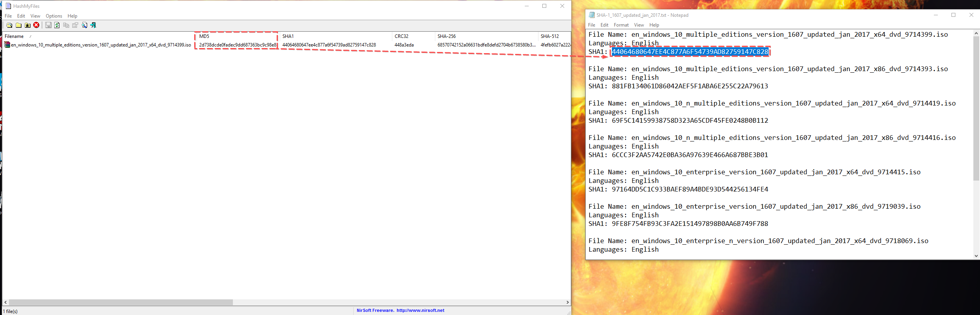Screen dimensions: 980x315
Task: Click the HashMyFiles title bar app icon
Action: coord(8,6)
